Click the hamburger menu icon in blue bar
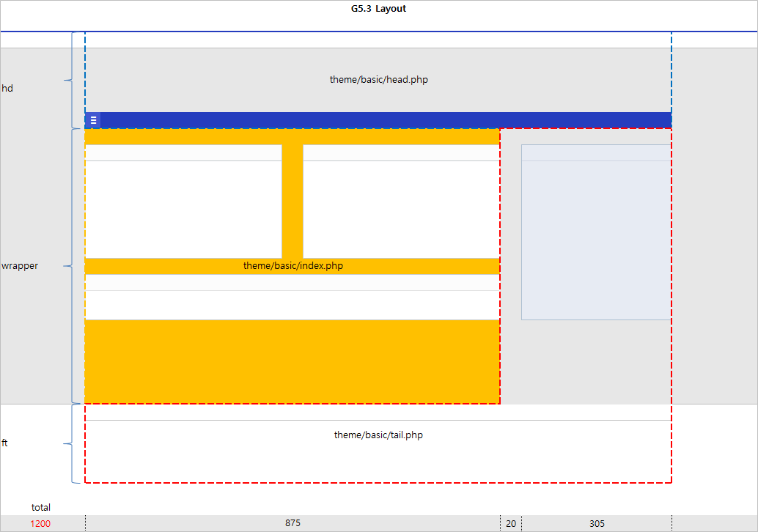This screenshot has width=758, height=532. (93, 120)
